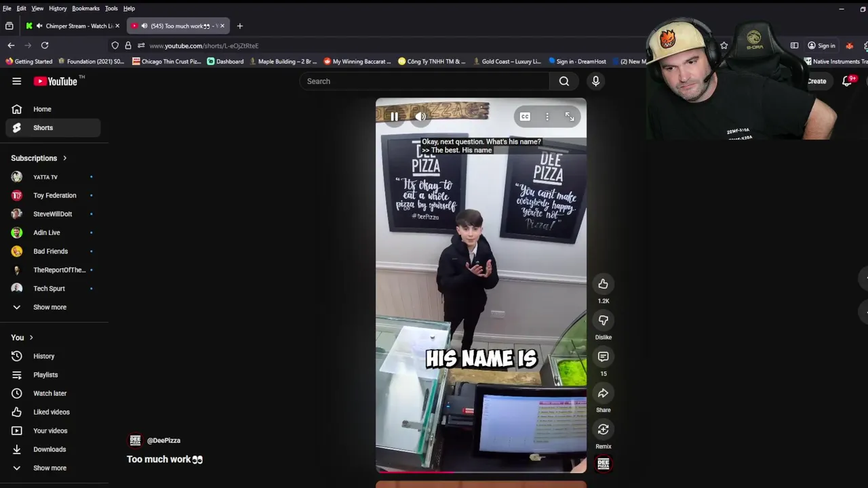
Task: Remix this Short
Action: [x=603, y=429]
